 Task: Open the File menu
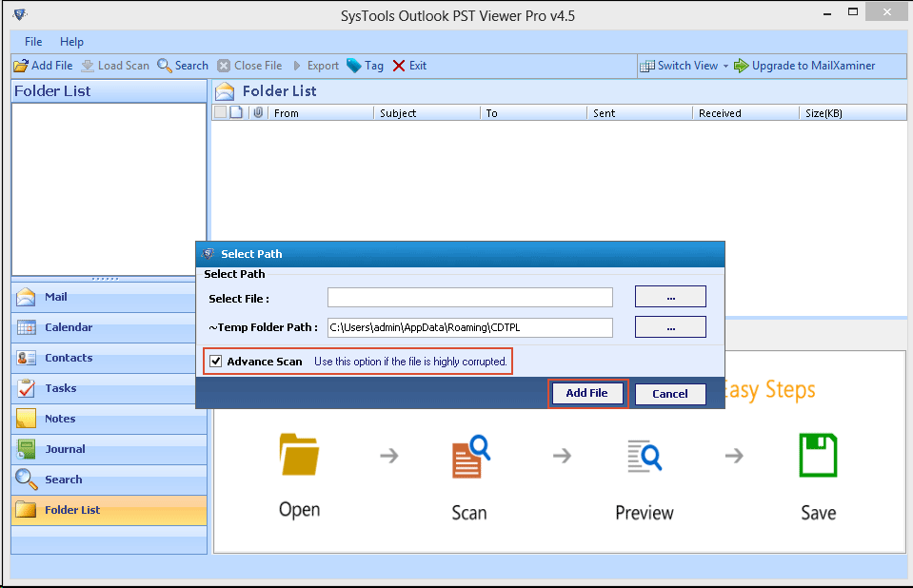pos(33,42)
